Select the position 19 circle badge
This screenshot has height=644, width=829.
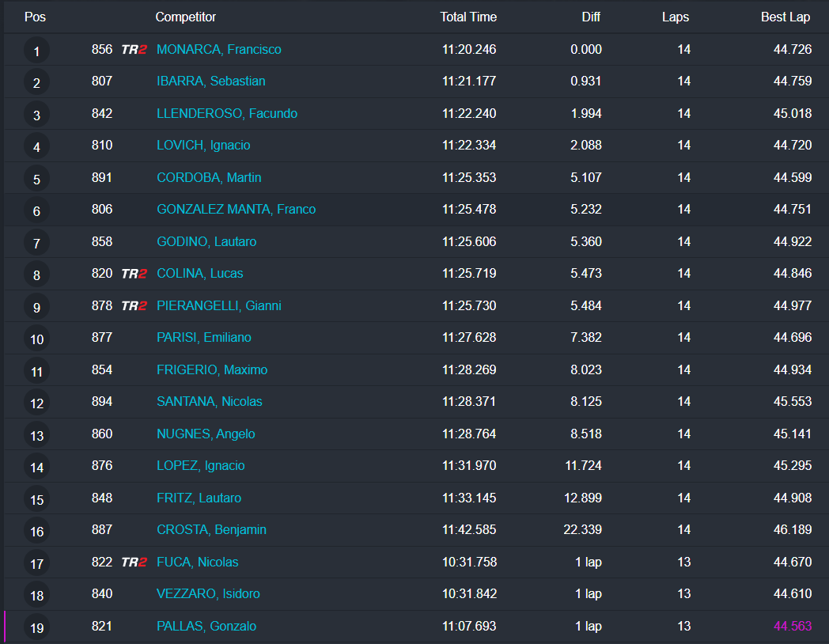36,628
